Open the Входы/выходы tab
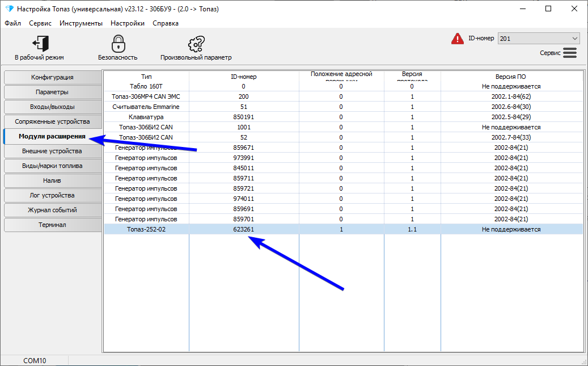Image resolution: width=588 pixels, height=366 pixels. (x=53, y=107)
